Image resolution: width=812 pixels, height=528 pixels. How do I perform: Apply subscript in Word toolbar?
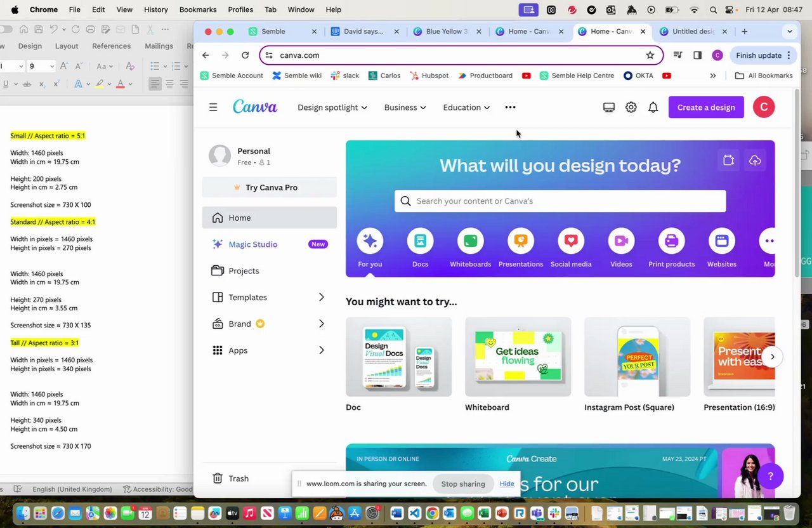click(42, 84)
